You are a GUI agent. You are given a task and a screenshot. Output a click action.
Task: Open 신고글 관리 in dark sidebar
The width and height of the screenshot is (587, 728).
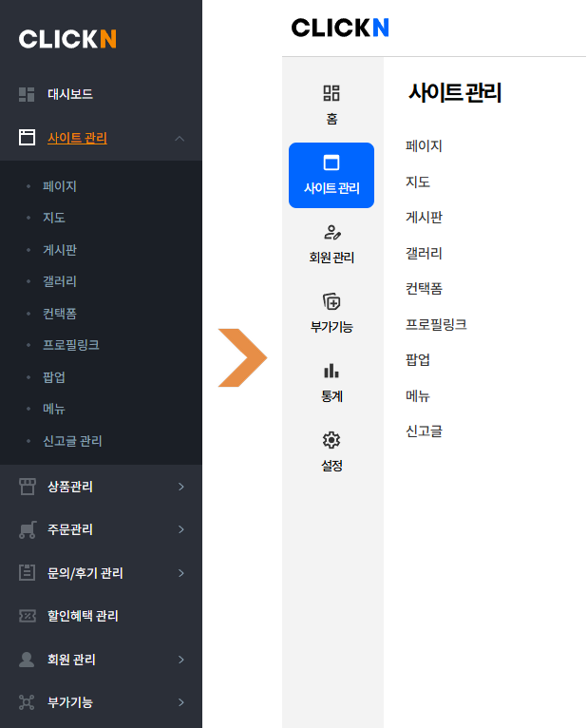[72, 441]
